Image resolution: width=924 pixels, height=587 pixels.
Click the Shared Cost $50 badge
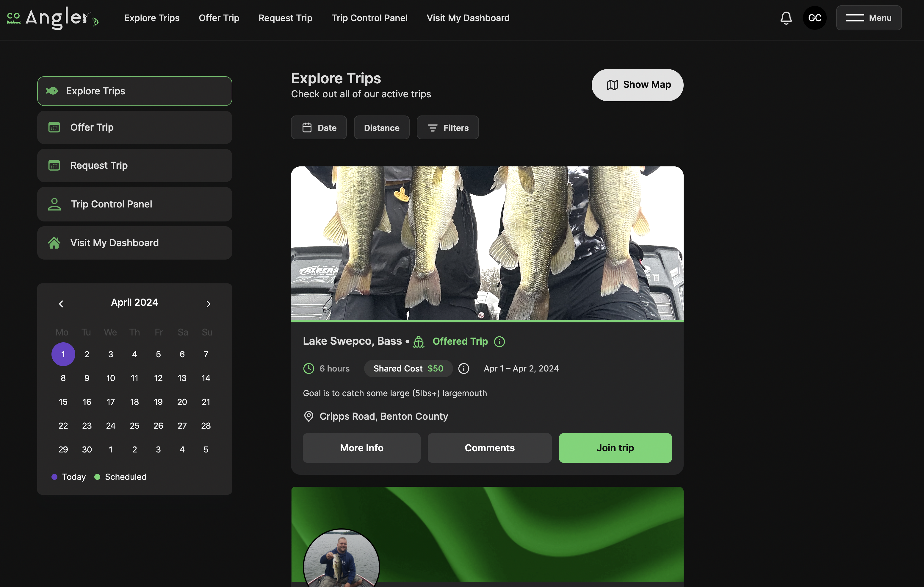point(408,369)
